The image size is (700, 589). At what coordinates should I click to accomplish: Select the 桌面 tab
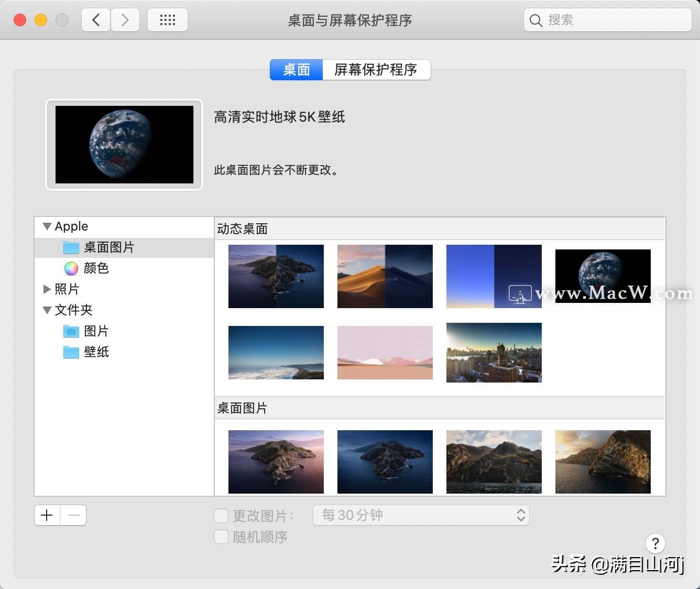[296, 70]
